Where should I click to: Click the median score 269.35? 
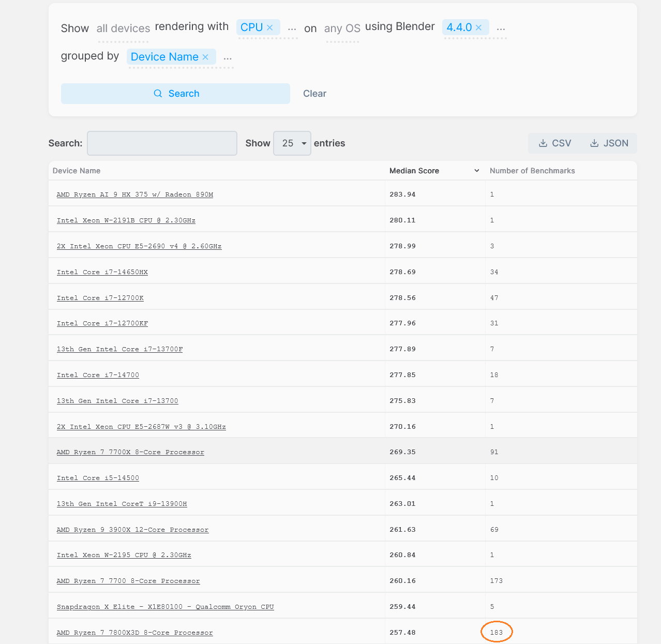(402, 452)
